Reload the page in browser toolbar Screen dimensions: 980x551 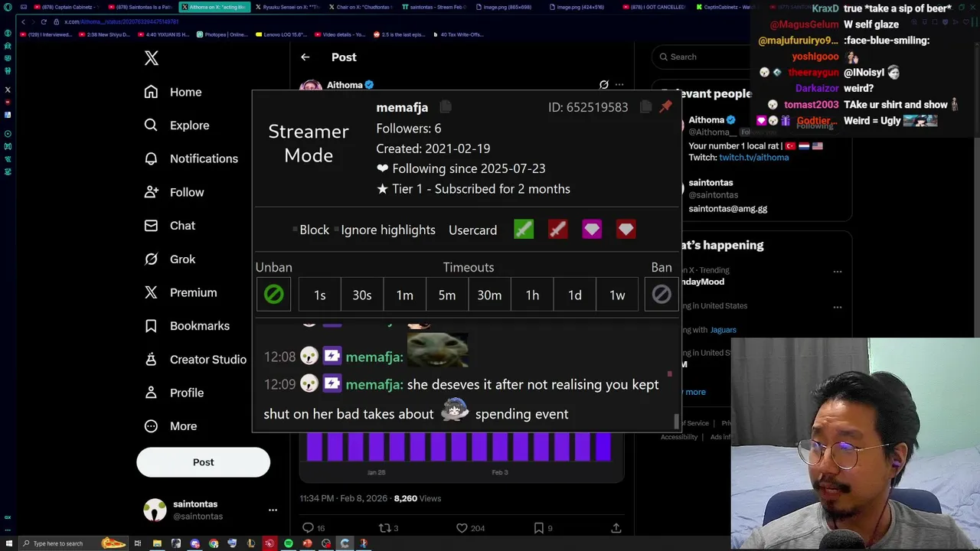click(x=44, y=21)
